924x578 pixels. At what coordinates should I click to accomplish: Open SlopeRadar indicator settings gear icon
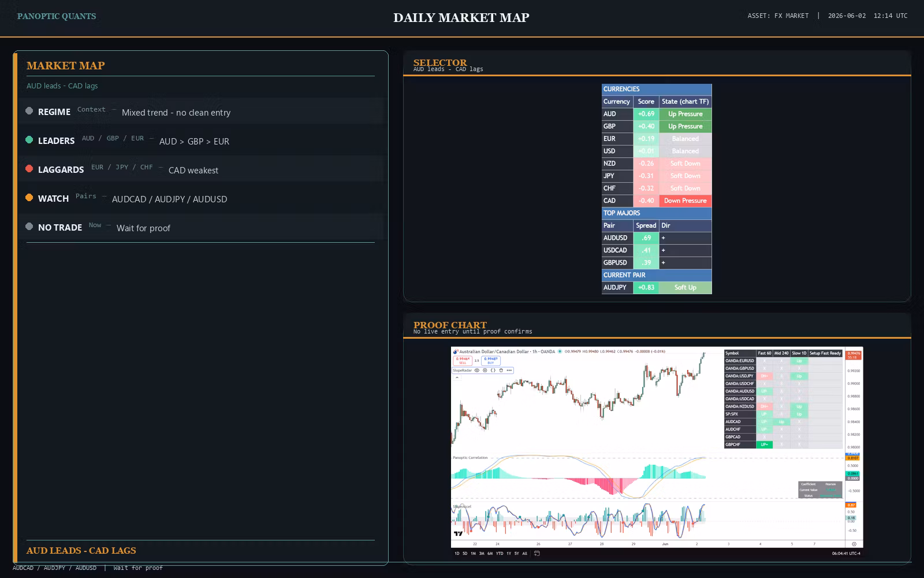tap(485, 370)
